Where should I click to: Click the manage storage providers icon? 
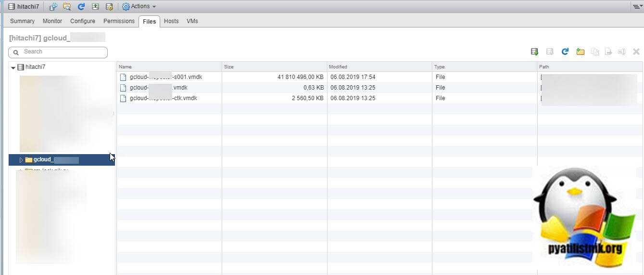(x=109, y=6)
